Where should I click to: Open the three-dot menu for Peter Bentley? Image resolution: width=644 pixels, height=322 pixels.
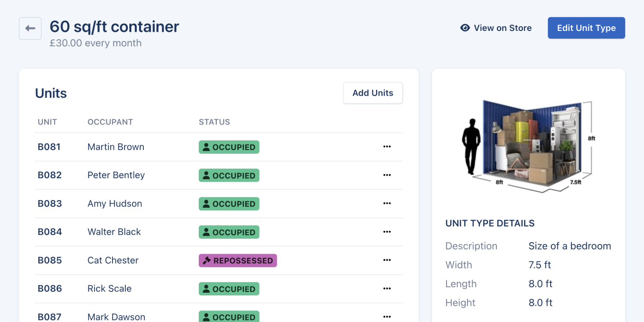(387, 175)
